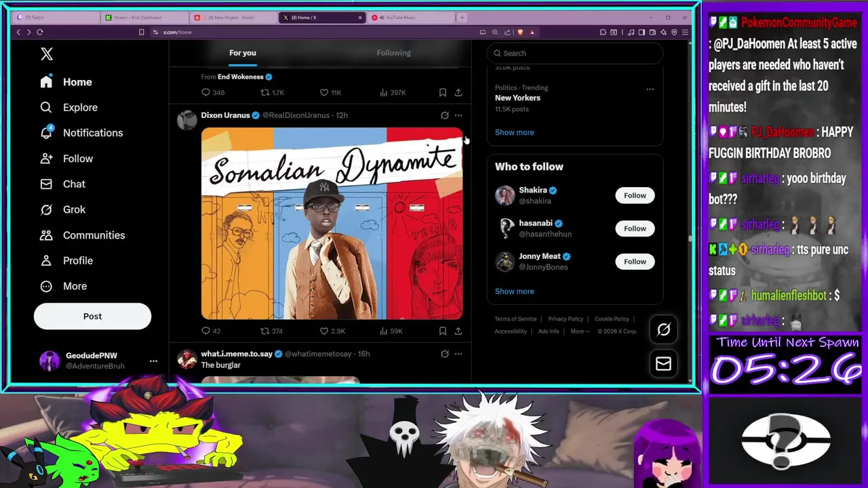Share the Dixon Uranus post

click(x=458, y=331)
